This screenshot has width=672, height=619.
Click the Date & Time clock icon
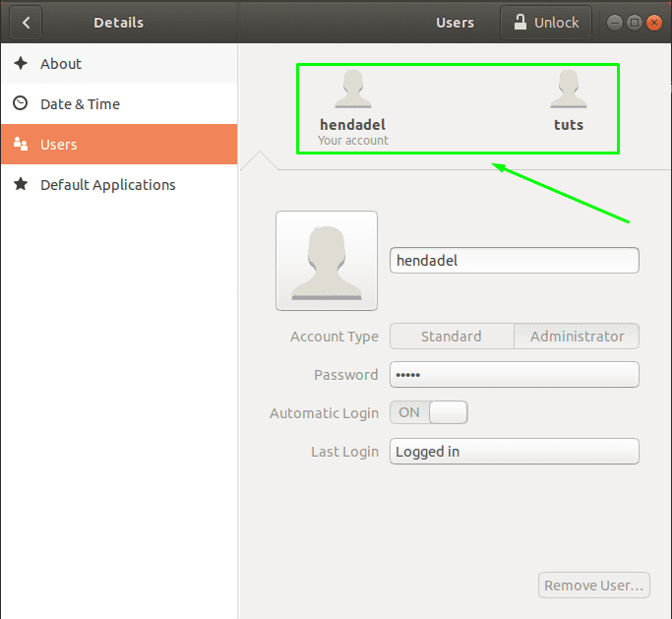[20, 103]
